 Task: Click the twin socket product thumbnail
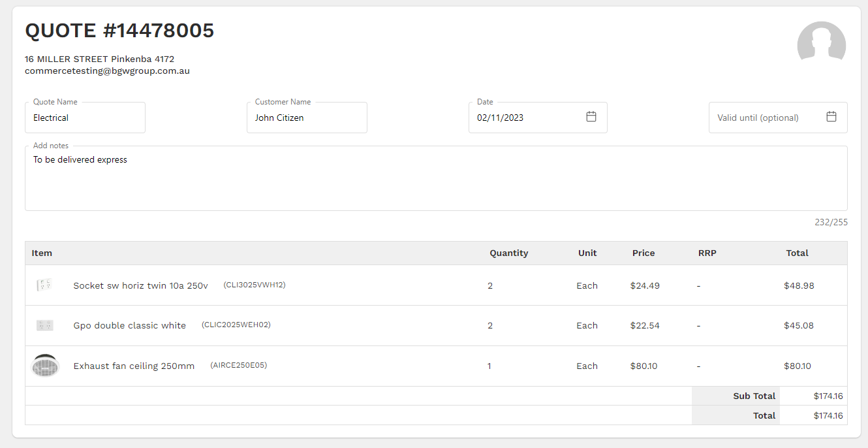click(x=44, y=285)
